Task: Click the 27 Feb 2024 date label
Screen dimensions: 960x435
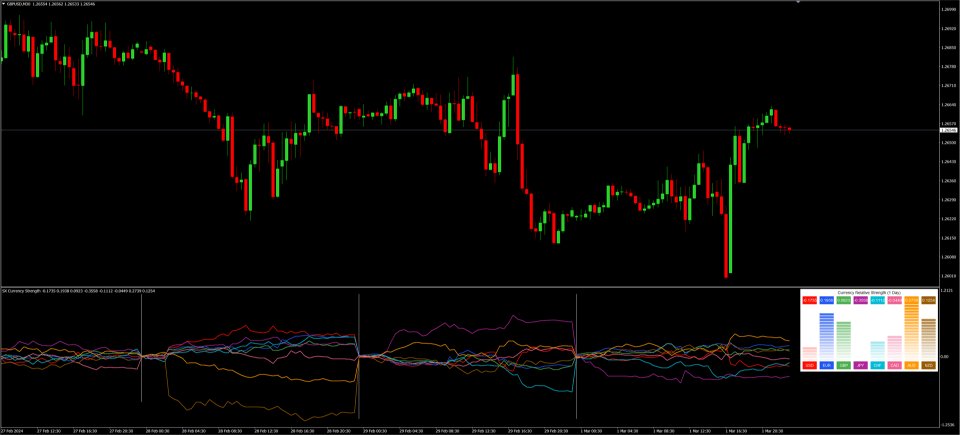Action: [x=13, y=431]
